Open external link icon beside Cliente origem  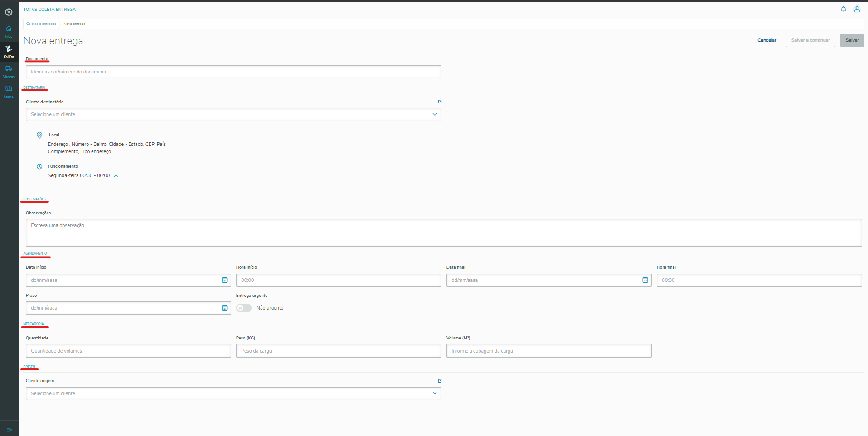pyautogui.click(x=440, y=381)
